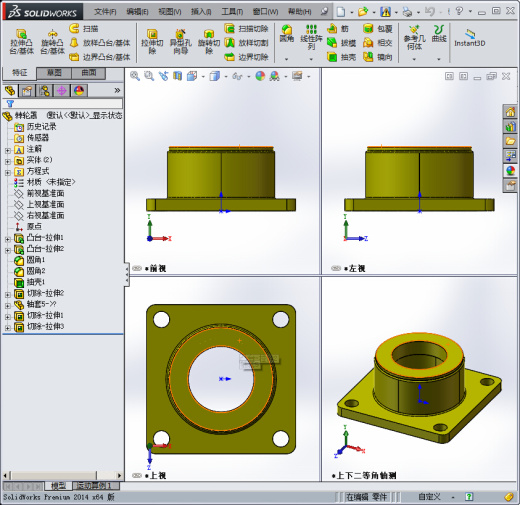Screen dimensions: 520x505
Task: Choose the 边界切除 boundary cut tool
Action: pos(246,57)
